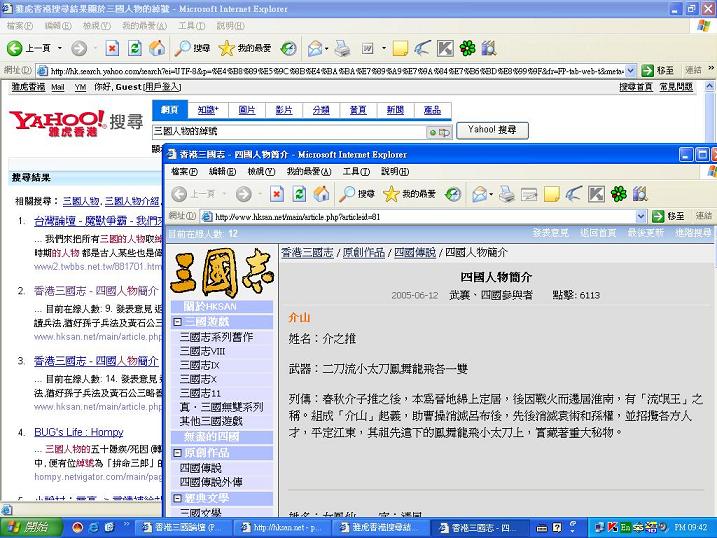The width and height of the screenshot is (717, 538).
Task: Open 四國傳說外傳 sidebar link
Action: (211, 482)
